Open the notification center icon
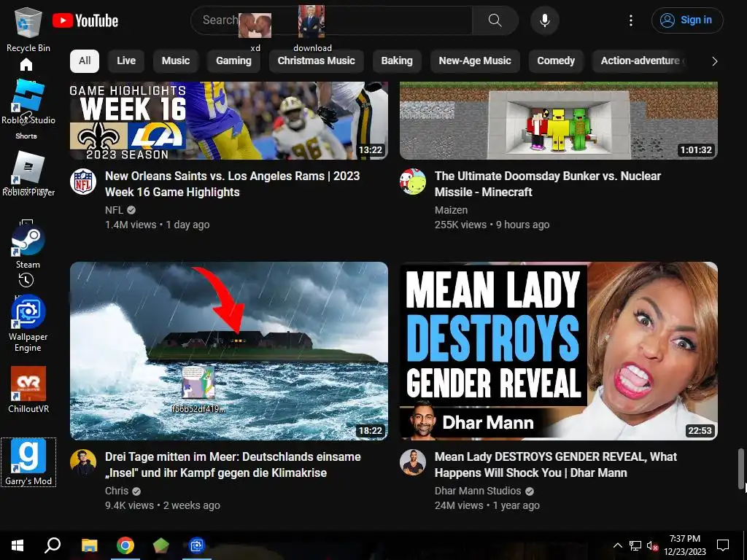This screenshot has width=747, height=560. pyautogui.click(x=723, y=545)
